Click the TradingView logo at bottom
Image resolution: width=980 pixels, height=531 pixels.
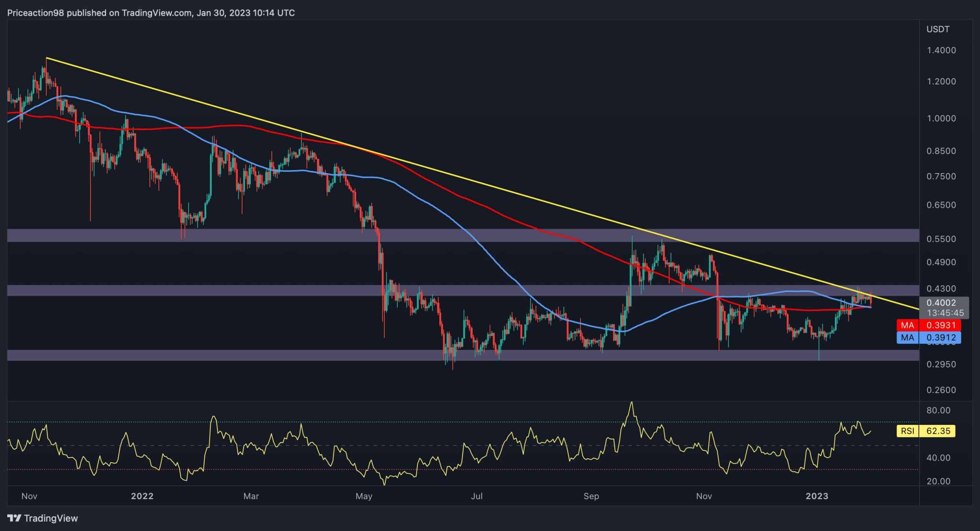point(42,518)
